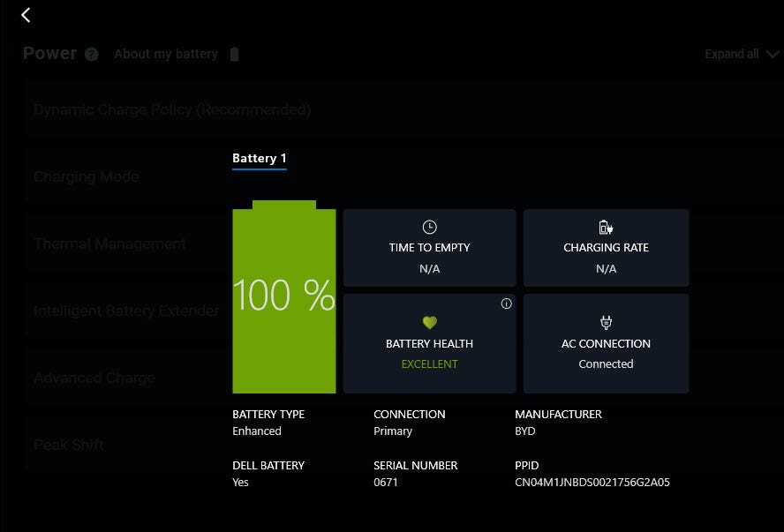Click the green 100% battery graphic
This screenshot has height=532, width=784.
(284, 296)
